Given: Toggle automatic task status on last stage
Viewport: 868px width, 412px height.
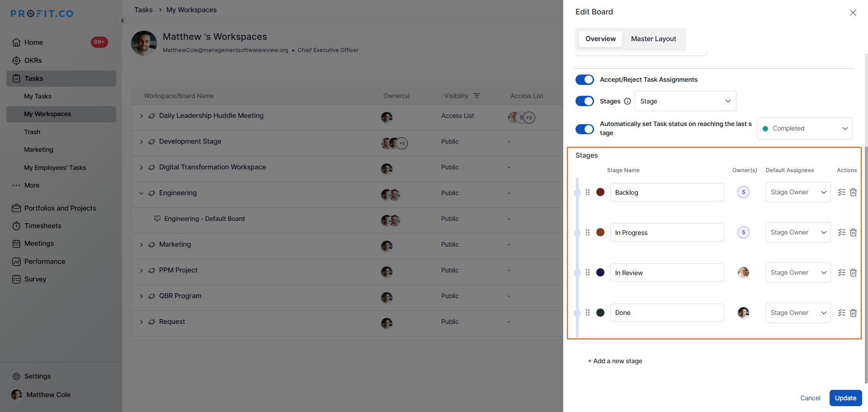Looking at the screenshot, I should point(585,129).
